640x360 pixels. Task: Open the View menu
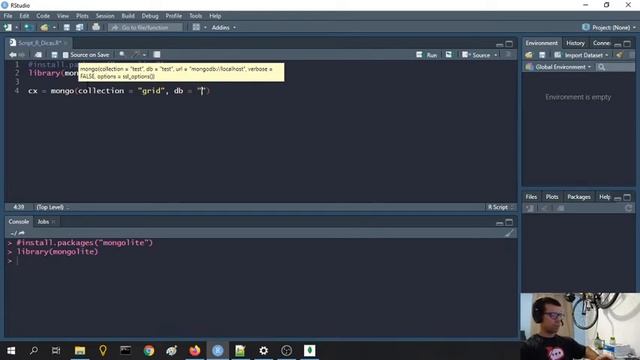(x=62, y=16)
